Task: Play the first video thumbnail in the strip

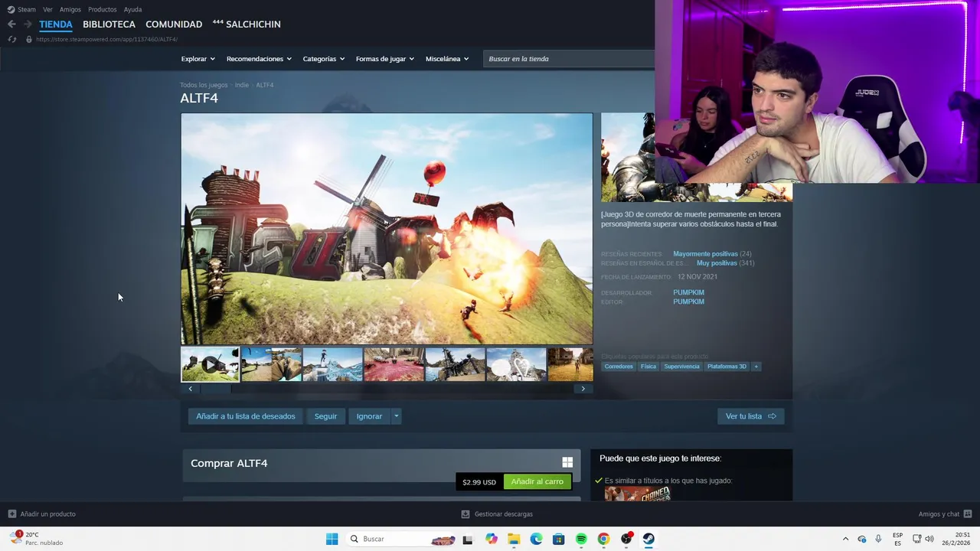Action: click(210, 365)
